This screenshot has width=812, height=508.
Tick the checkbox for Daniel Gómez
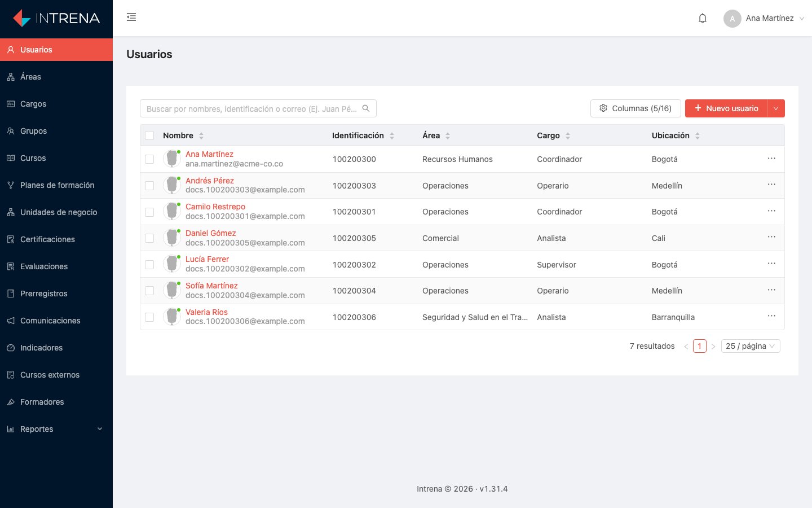(149, 238)
